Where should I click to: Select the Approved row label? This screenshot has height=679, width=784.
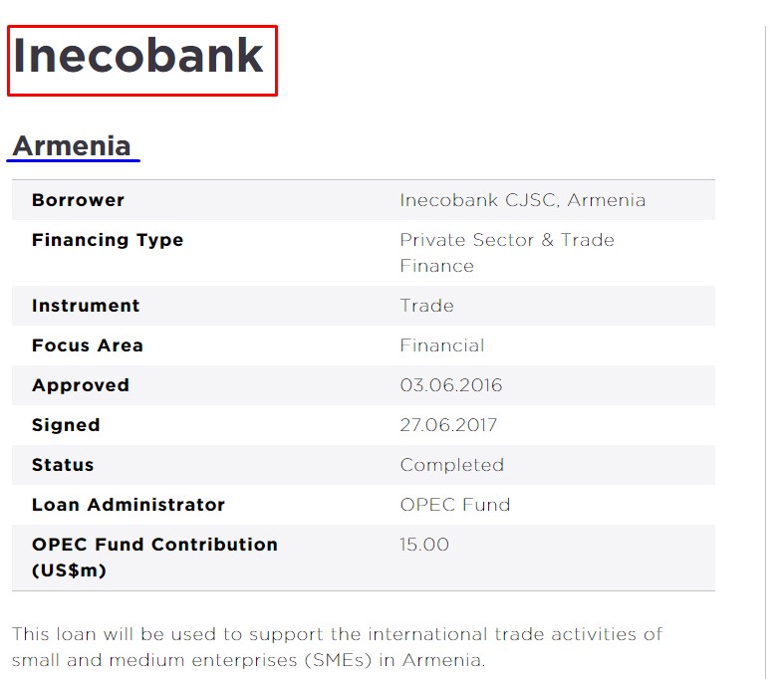[81, 385]
